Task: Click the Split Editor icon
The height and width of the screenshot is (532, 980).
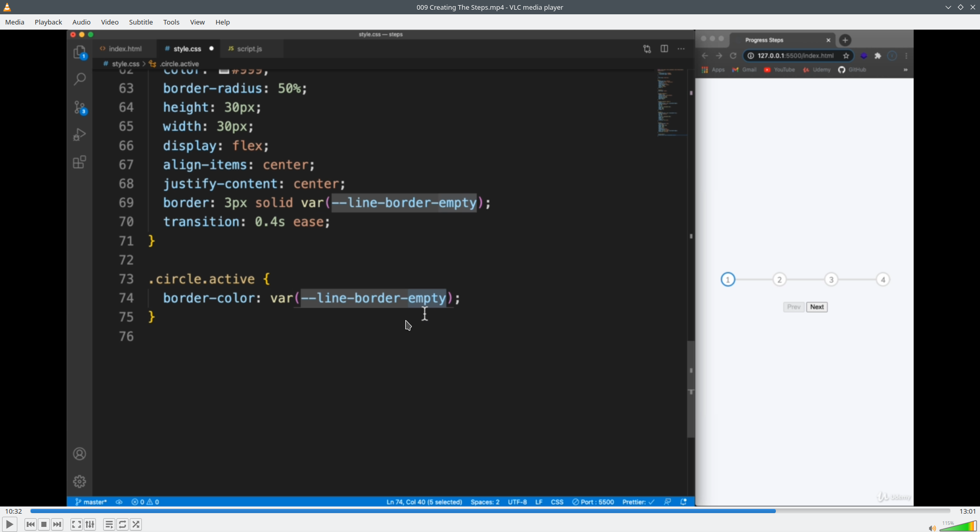Action: pos(664,49)
